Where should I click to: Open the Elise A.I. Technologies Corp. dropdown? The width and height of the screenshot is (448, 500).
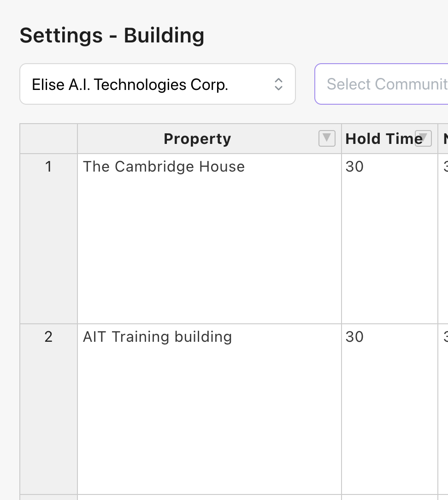pos(158,84)
